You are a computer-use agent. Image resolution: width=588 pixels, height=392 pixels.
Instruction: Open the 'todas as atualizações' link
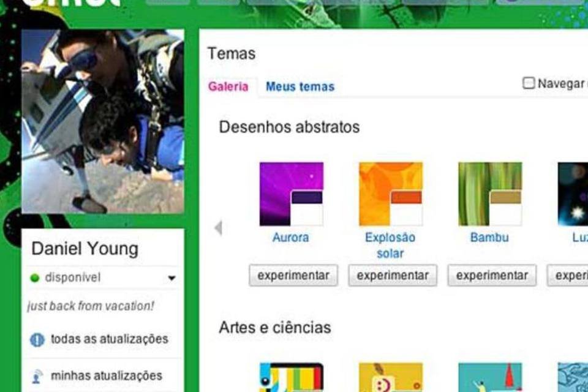[110, 339]
